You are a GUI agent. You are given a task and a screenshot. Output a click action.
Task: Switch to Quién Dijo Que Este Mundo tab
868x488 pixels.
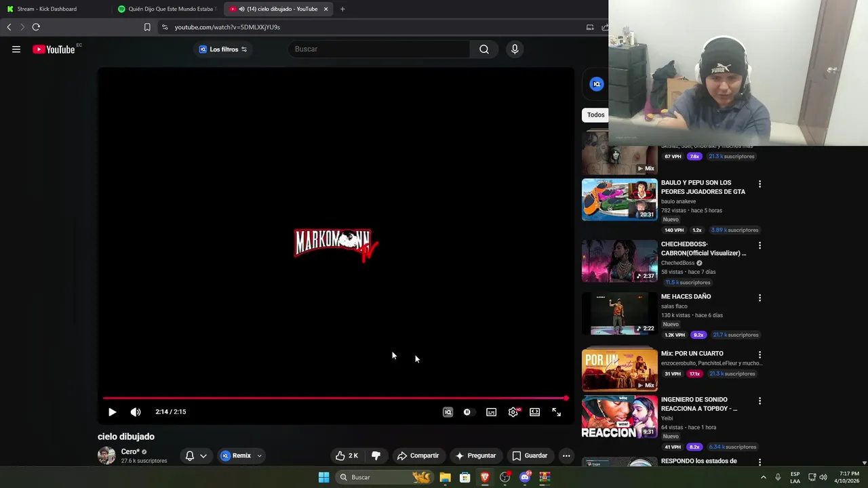click(x=167, y=9)
